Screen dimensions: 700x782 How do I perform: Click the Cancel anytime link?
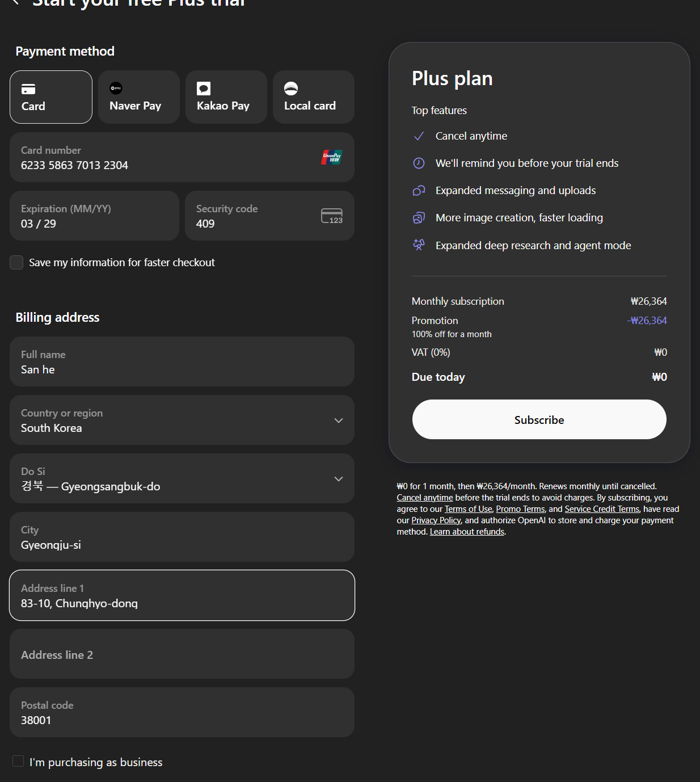click(424, 498)
